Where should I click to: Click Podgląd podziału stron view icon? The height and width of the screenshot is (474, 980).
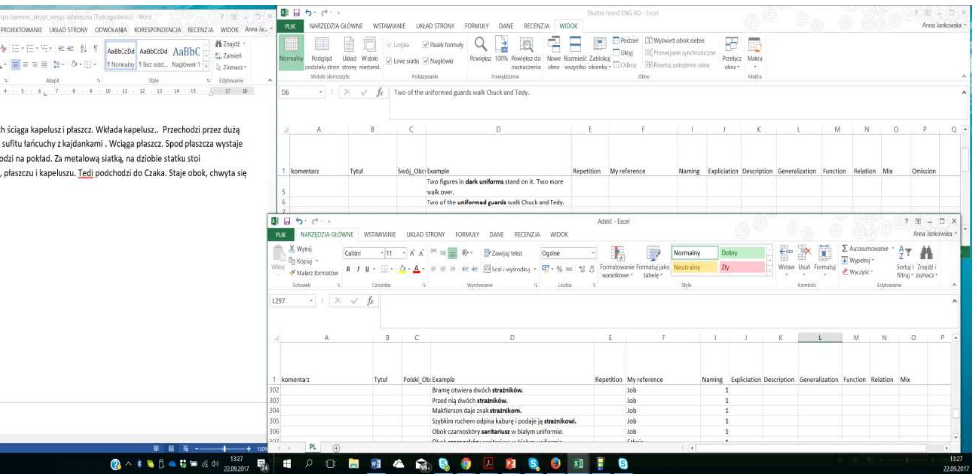point(322,46)
